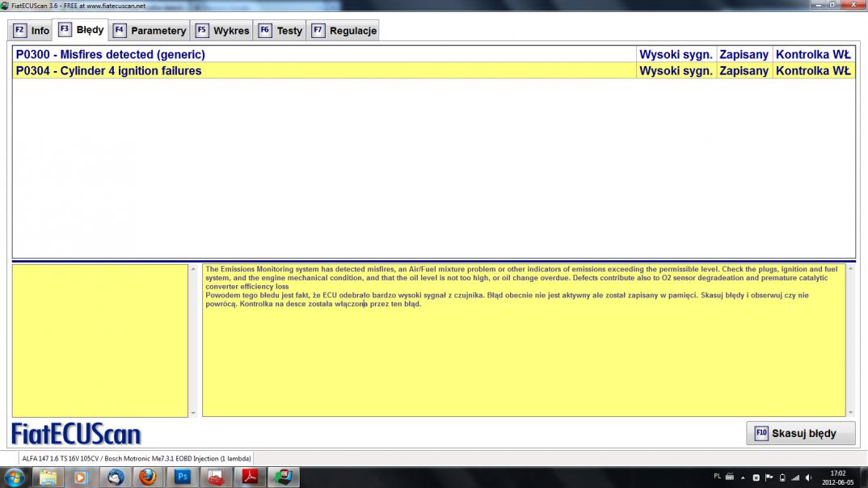Open network signal tray icon
The width and height of the screenshot is (868, 488).
pyautogui.click(x=795, y=477)
